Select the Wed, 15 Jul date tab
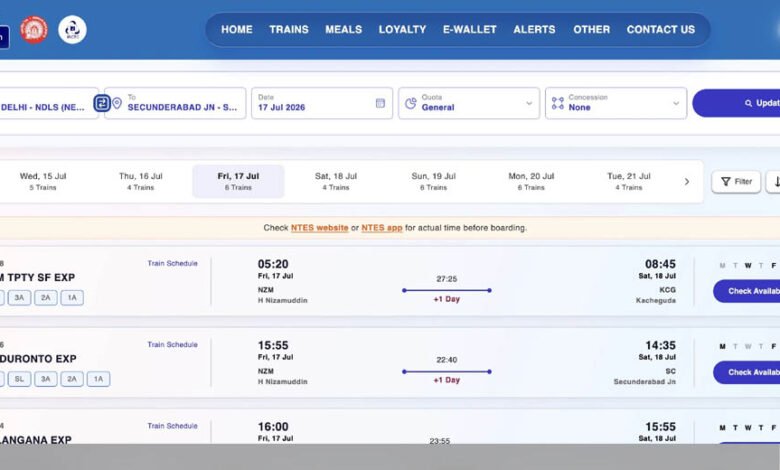 click(43, 182)
